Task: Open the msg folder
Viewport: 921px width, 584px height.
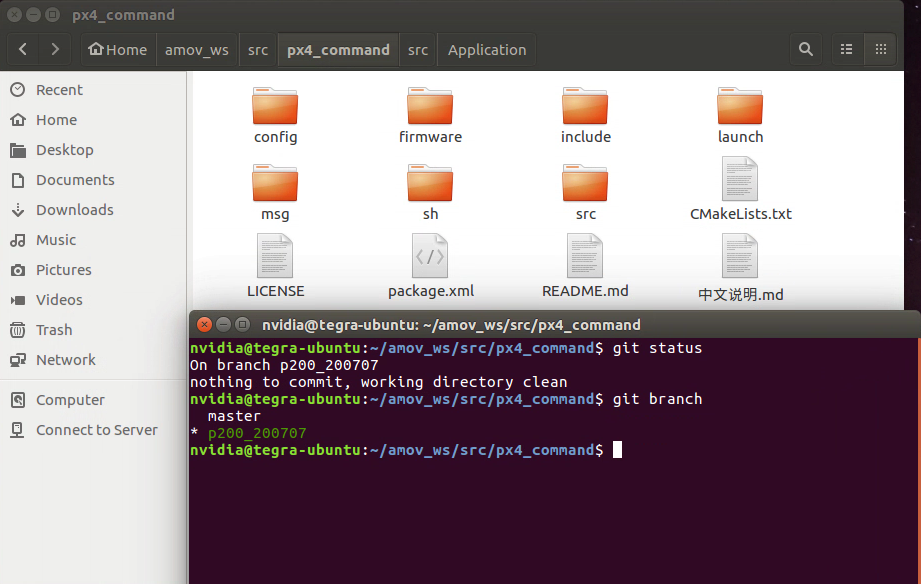Action: click(275, 192)
